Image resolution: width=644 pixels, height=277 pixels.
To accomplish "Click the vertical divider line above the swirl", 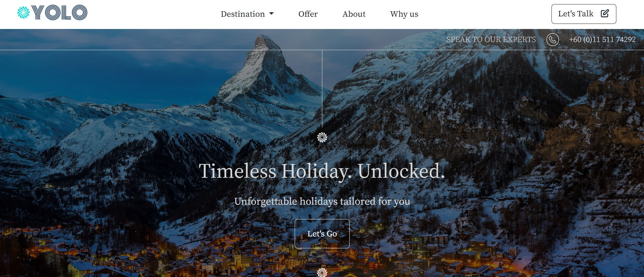I will [x=322, y=89].
